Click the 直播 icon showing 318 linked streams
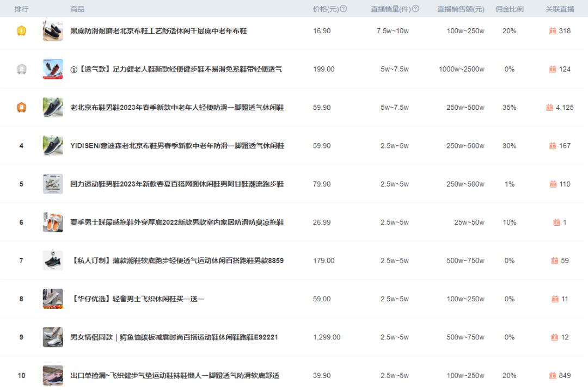Viewport: 588px width, 390px height. (552, 31)
